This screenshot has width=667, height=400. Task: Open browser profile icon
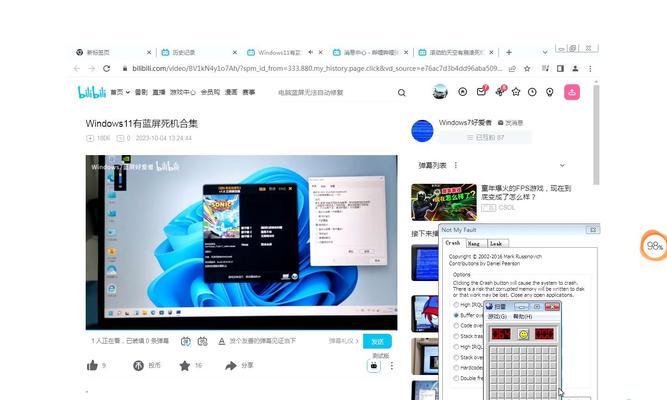(575, 69)
